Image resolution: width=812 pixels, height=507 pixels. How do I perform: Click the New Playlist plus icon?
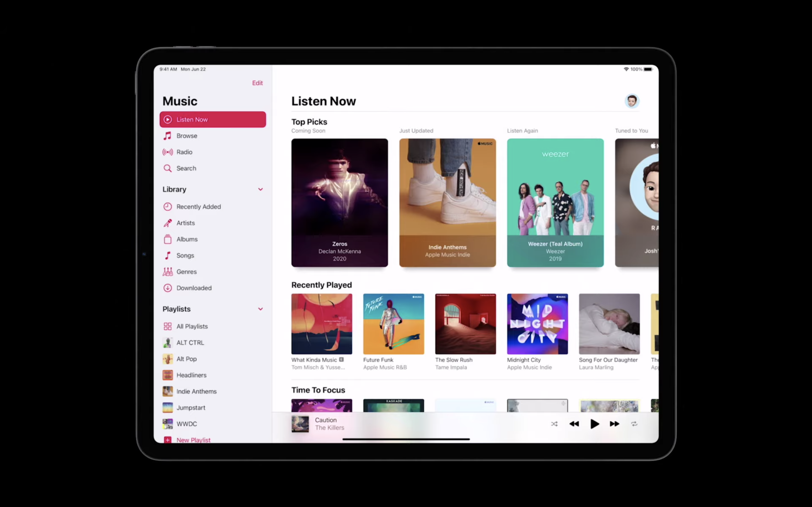pos(167,439)
